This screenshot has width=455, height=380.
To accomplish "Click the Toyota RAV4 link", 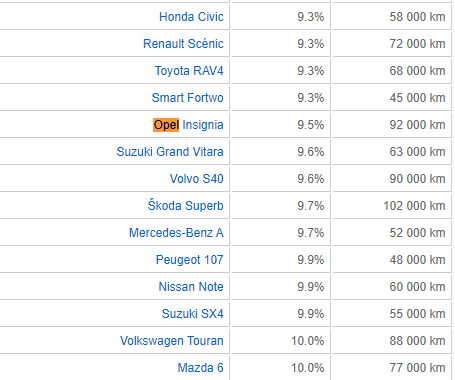I will point(189,71).
